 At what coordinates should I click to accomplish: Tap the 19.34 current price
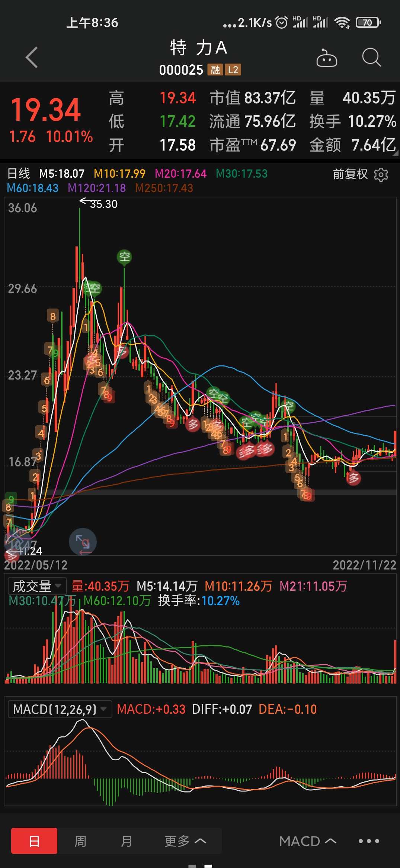click(45, 110)
